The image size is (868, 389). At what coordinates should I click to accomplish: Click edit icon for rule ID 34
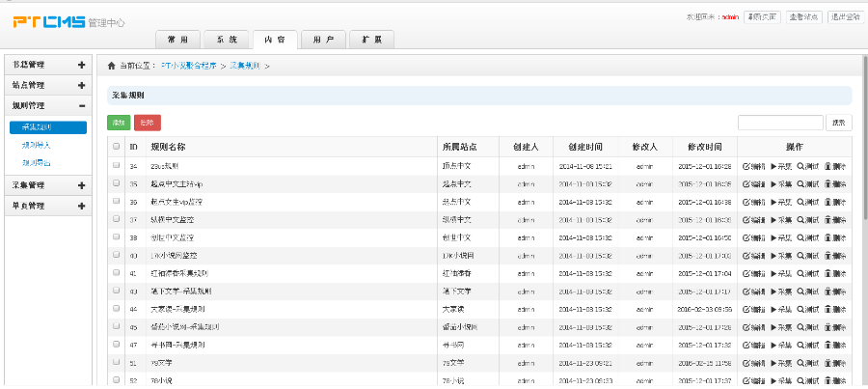point(746,166)
